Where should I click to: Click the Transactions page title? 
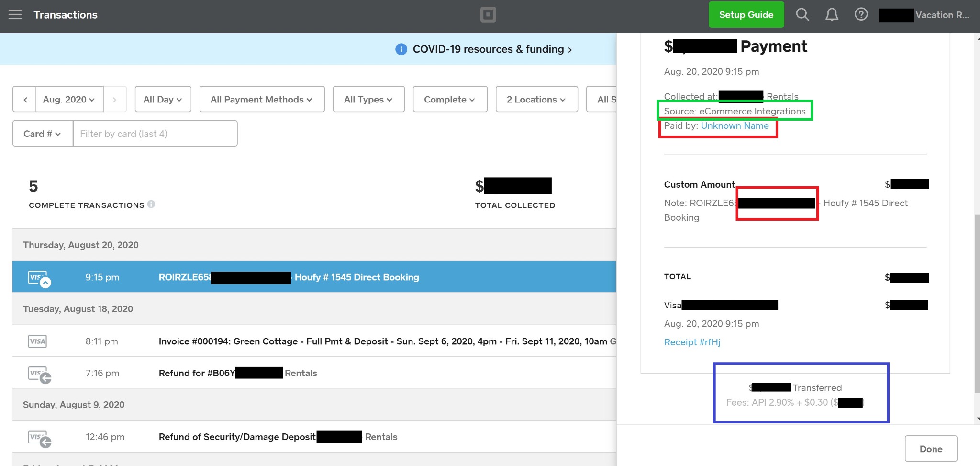pyautogui.click(x=66, y=15)
